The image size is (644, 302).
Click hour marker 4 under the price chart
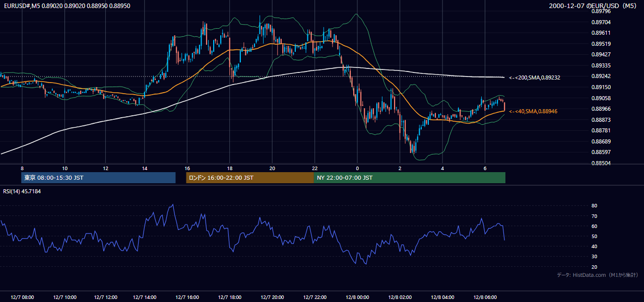442,168
